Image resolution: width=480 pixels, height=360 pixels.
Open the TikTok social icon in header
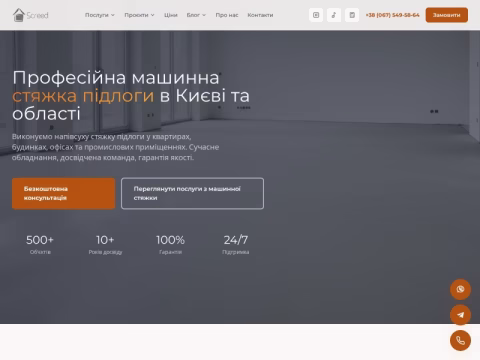(x=334, y=15)
